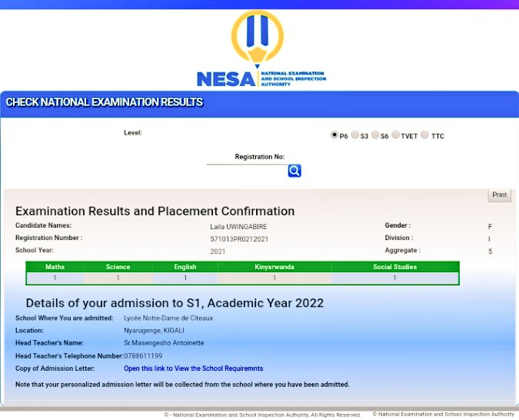Click head teacher name Sr.Masengesho Antoinette
The width and height of the screenshot is (519, 420).
coord(164,343)
